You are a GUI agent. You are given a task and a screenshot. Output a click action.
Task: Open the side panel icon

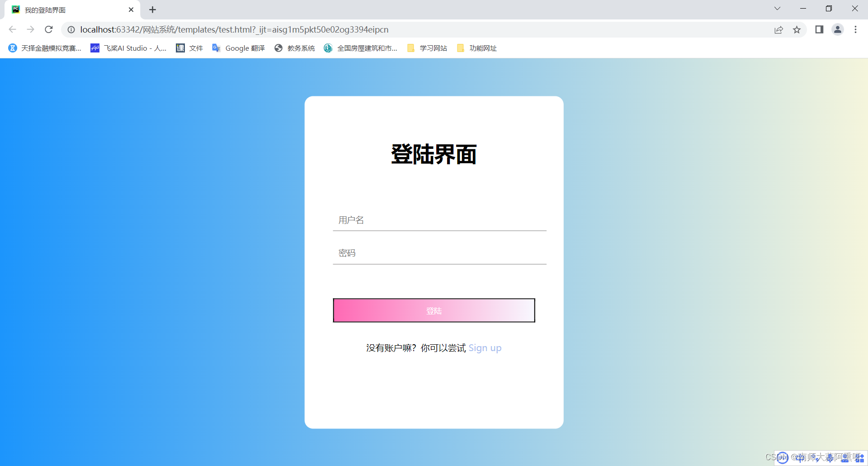pyautogui.click(x=819, y=29)
